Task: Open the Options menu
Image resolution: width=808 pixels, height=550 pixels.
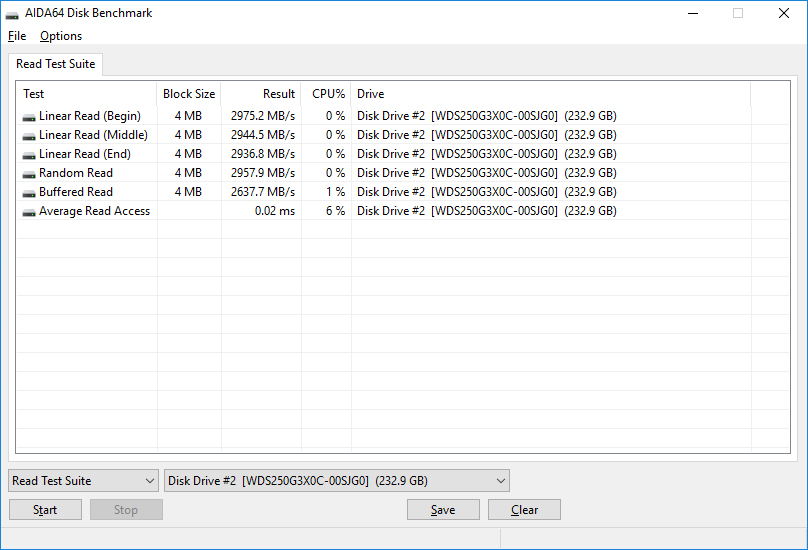Action: (61, 36)
